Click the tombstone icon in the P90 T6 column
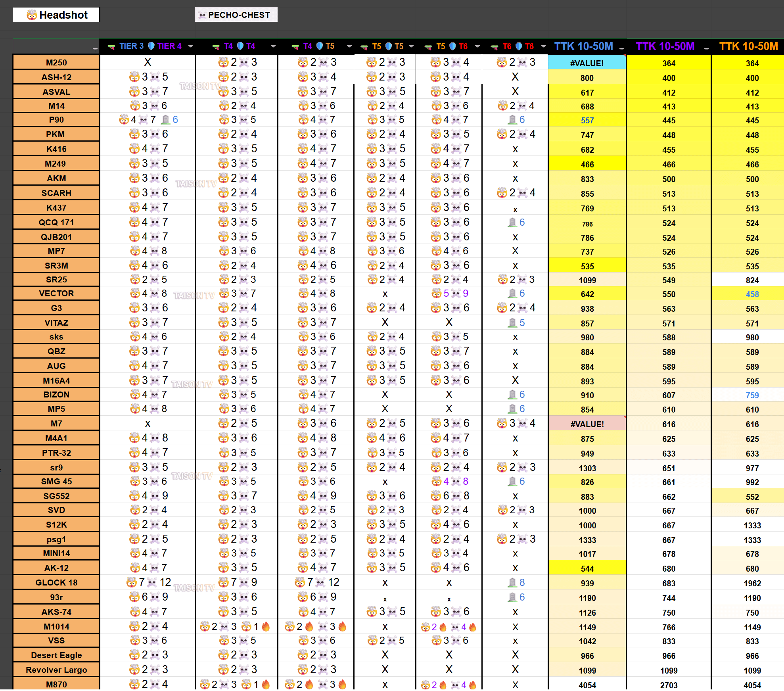Viewport: 784px width, 691px height. click(x=512, y=120)
